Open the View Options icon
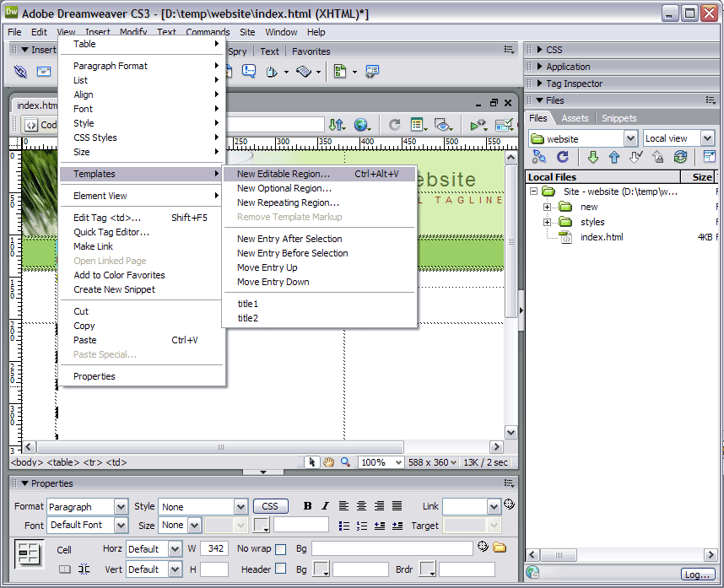This screenshot has width=724, height=588. click(419, 124)
